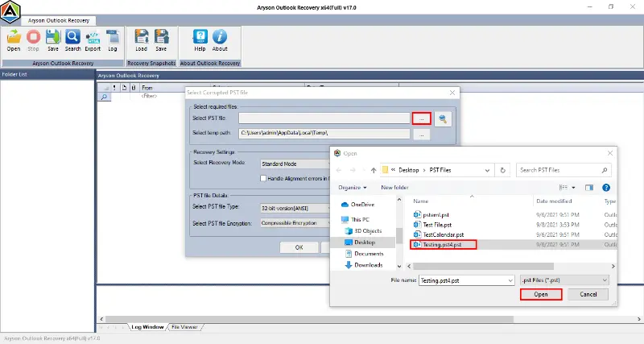
Task: Enable Handle Alignment errors checkbox
Action: point(263,178)
